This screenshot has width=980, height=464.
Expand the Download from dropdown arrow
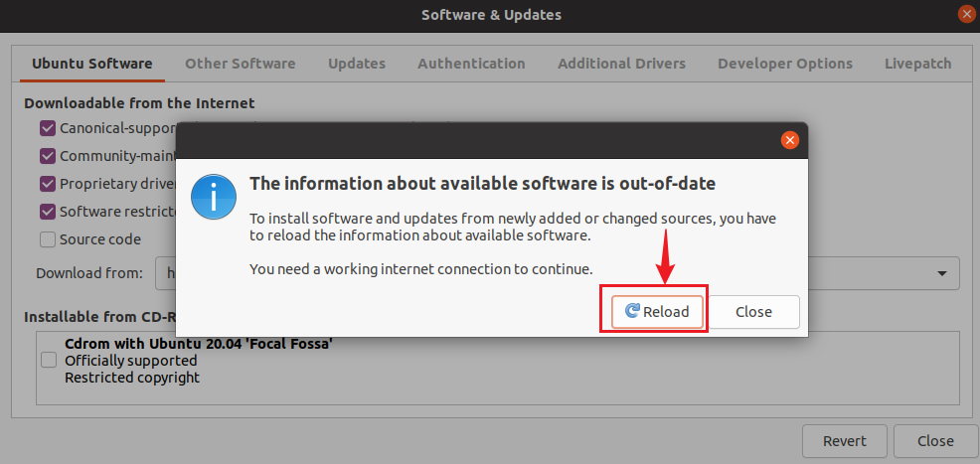click(x=940, y=273)
